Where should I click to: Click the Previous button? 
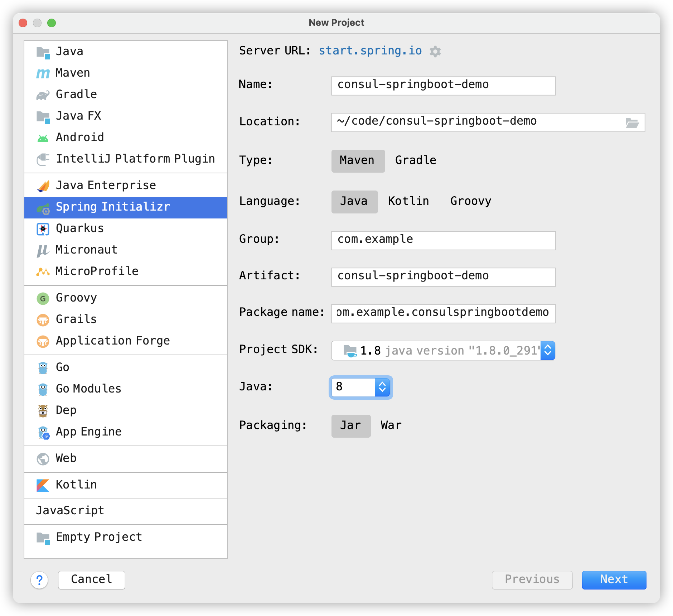[x=532, y=579]
